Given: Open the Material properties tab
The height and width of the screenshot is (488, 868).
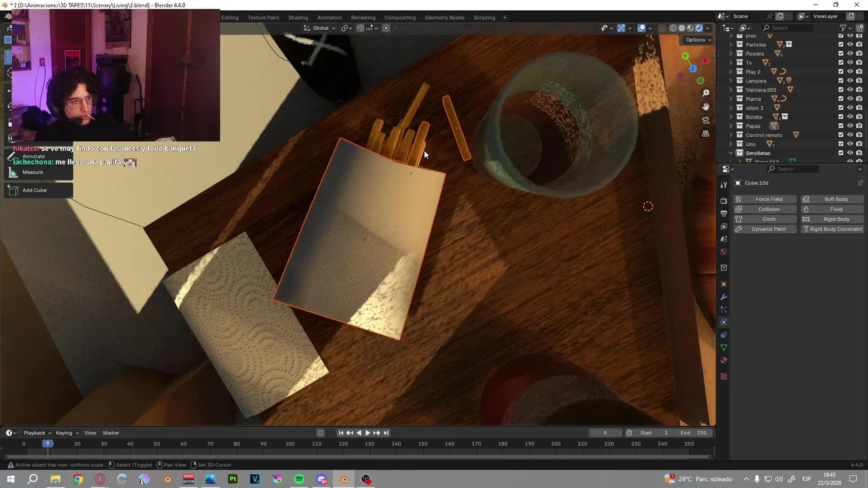Looking at the screenshot, I should point(724,361).
